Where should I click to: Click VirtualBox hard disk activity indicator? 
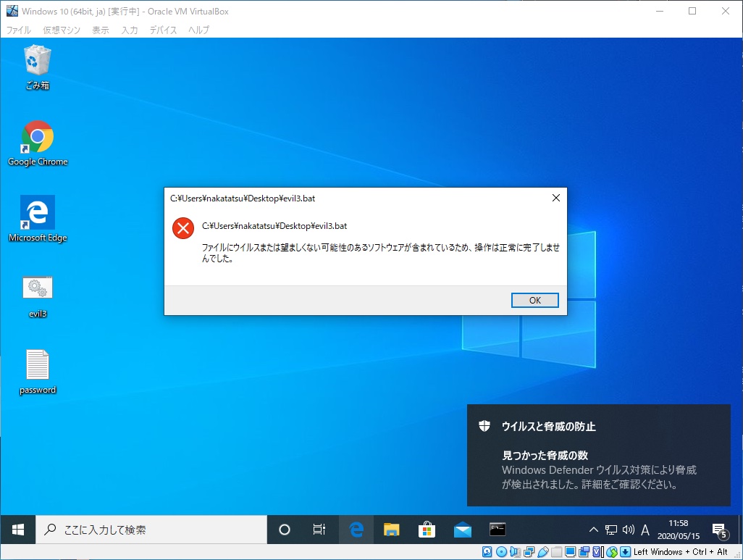coord(487,552)
